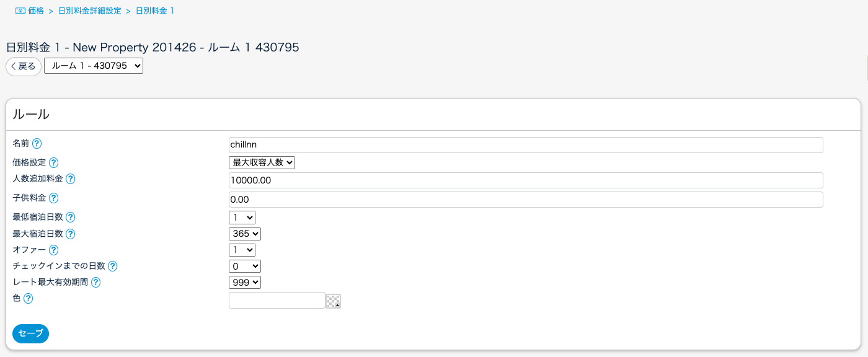Open help for レート最大有効期間

click(95, 283)
